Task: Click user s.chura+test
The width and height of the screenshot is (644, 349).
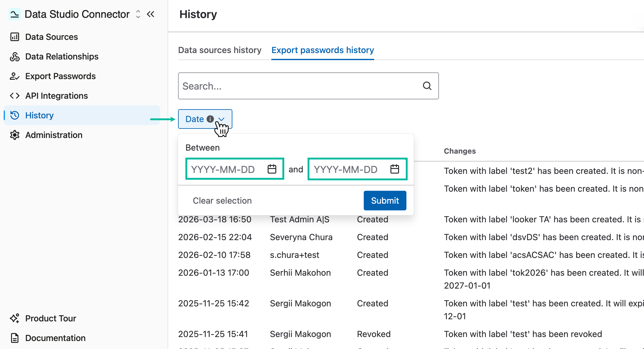Action: click(x=295, y=255)
